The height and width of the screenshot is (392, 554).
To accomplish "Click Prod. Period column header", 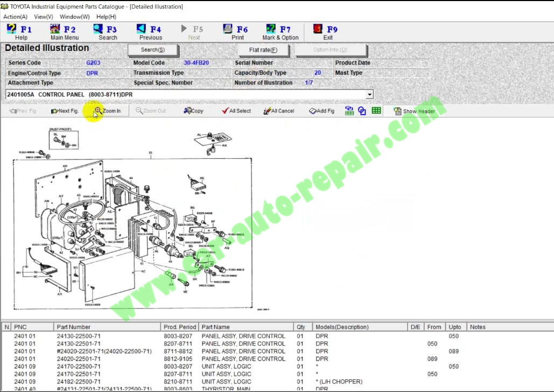I will (179, 327).
